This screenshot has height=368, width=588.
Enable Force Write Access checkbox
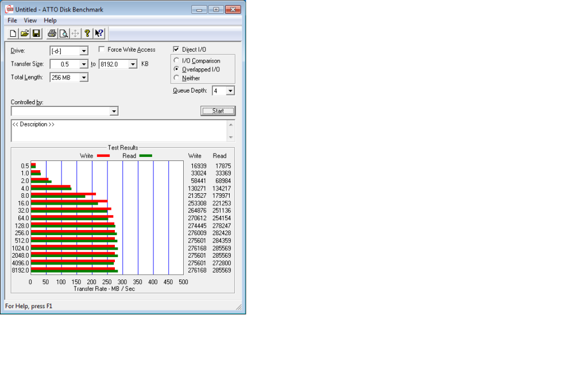click(102, 50)
